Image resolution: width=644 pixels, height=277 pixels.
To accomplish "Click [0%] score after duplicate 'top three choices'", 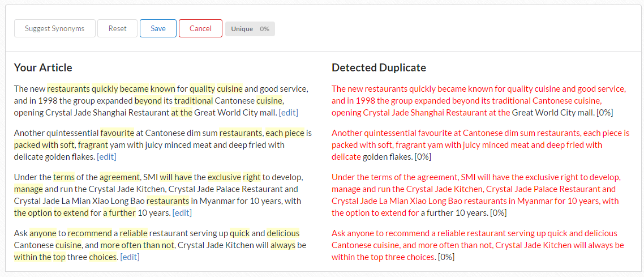I will (446, 257).
